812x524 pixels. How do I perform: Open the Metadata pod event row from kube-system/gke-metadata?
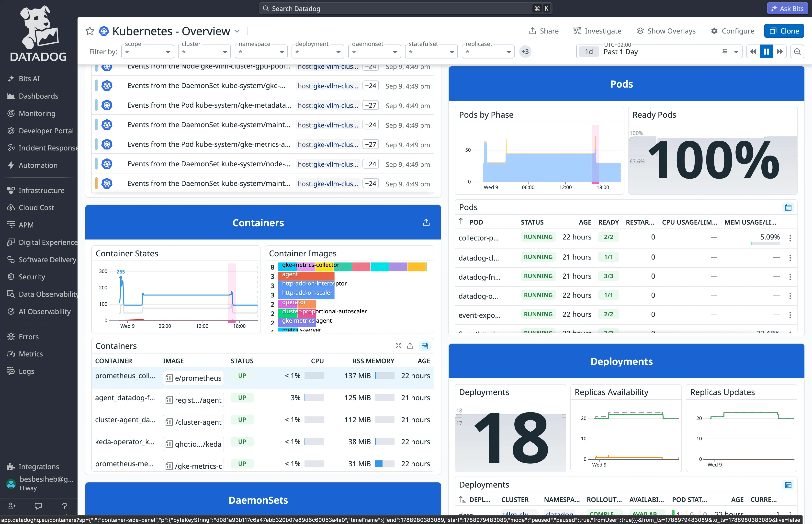263,105
